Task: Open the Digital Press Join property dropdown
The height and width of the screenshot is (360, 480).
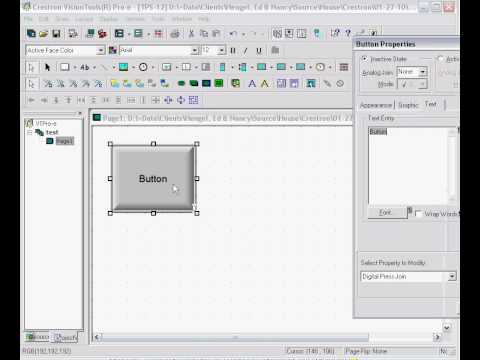Action: 452,276
